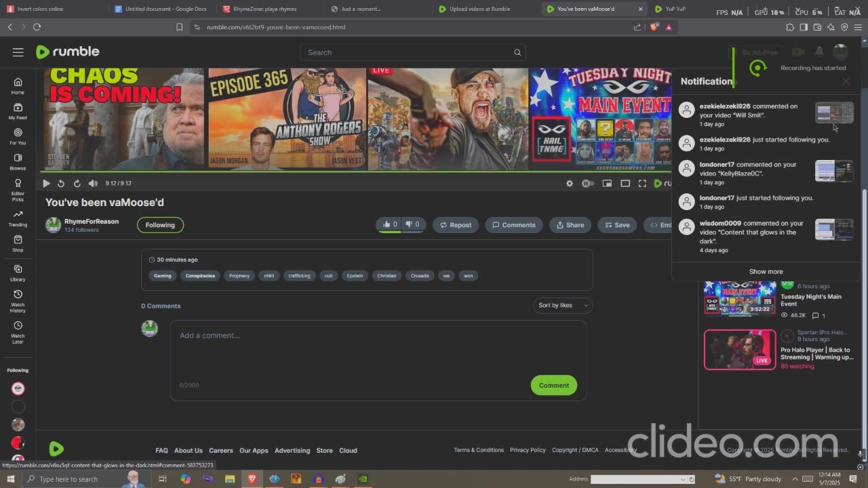Image resolution: width=868 pixels, height=488 pixels.
Task: Rewind the video with the back-arrow control
Action: click(x=61, y=183)
